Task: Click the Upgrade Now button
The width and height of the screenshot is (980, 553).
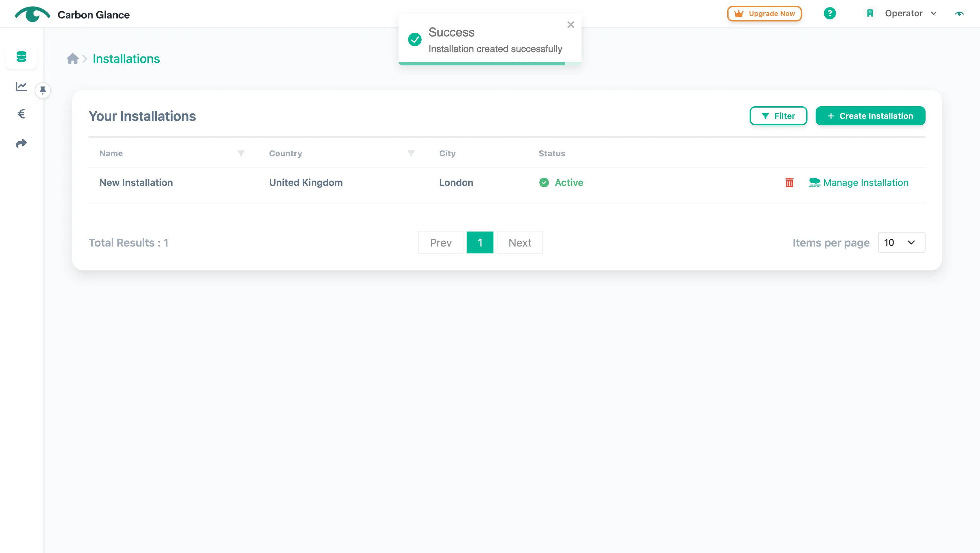Action: point(765,14)
